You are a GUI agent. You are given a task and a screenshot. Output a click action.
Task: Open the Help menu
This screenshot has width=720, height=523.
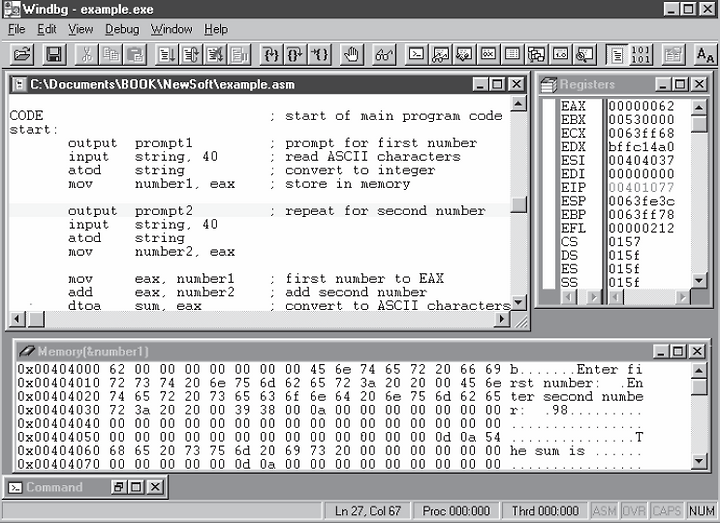(216, 29)
